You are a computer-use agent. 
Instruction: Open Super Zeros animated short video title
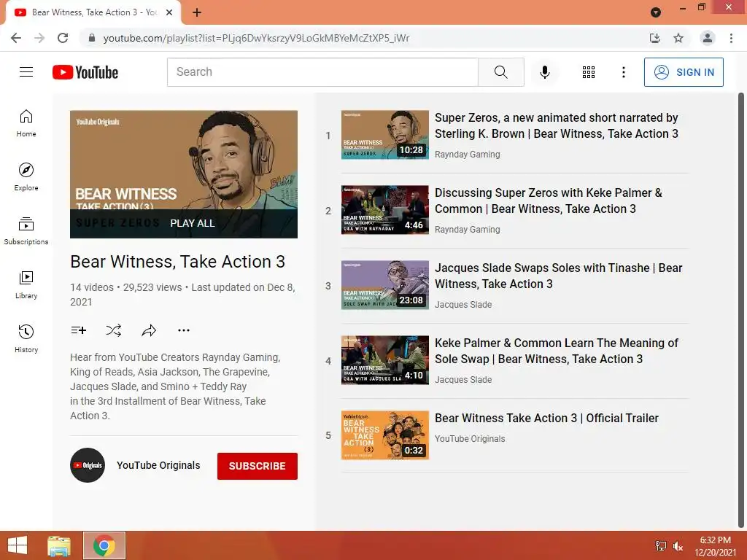(x=556, y=125)
